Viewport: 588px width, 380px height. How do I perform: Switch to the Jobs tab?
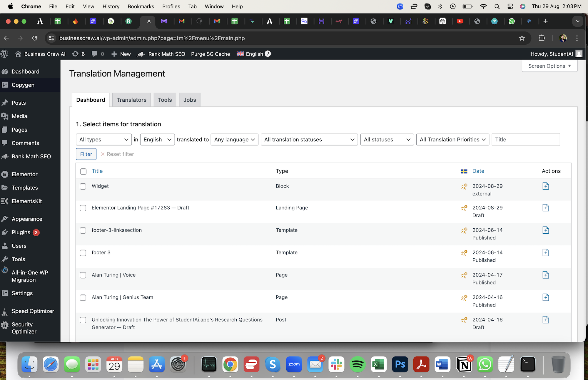[x=190, y=100]
